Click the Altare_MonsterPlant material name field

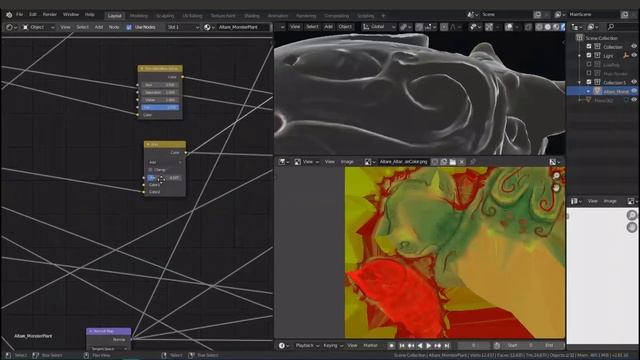point(243,27)
